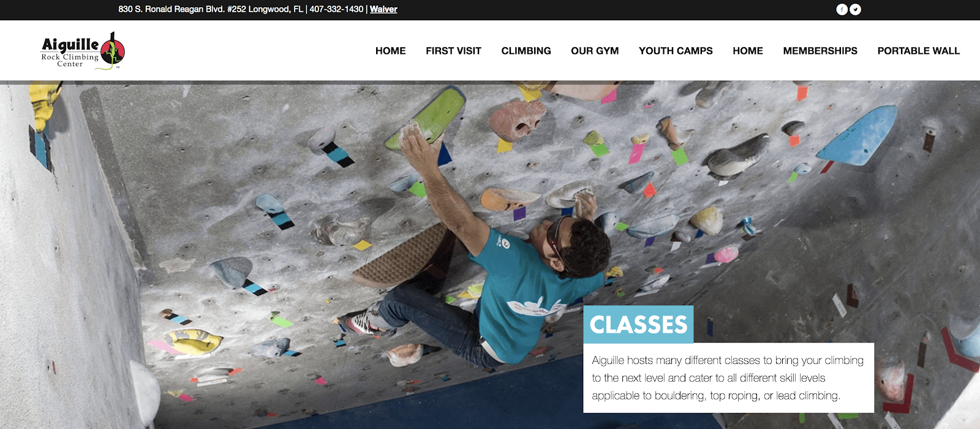
Task: Open the Facebook page icon
Action: (x=842, y=9)
